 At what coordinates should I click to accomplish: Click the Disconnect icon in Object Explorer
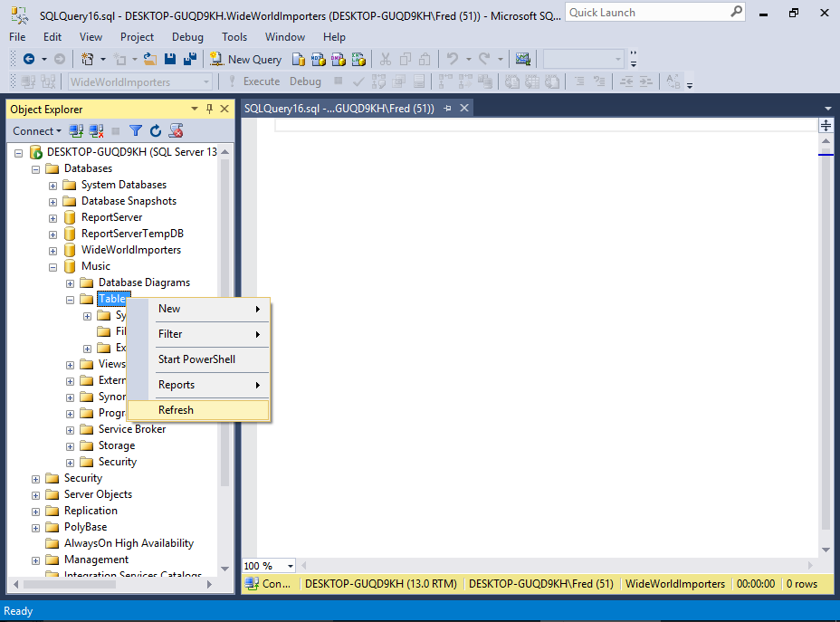(x=96, y=131)
